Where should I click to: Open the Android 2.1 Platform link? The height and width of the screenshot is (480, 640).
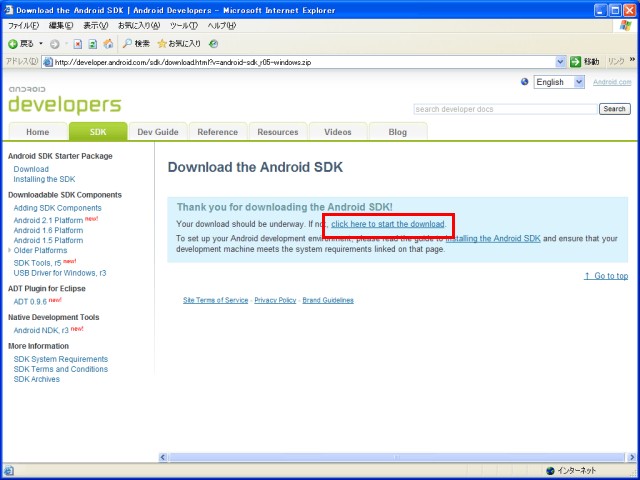coord(48,220)
